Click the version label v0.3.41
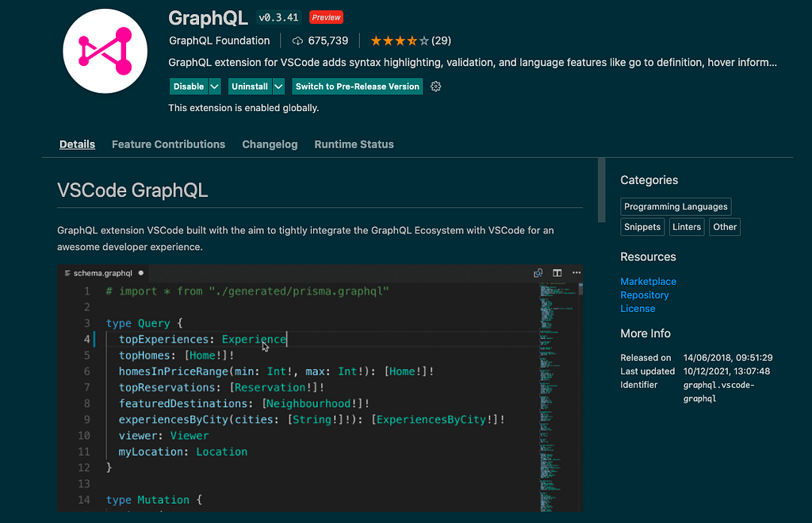The height and width of the screenshot is (523, 812). [x=278, y=17]
